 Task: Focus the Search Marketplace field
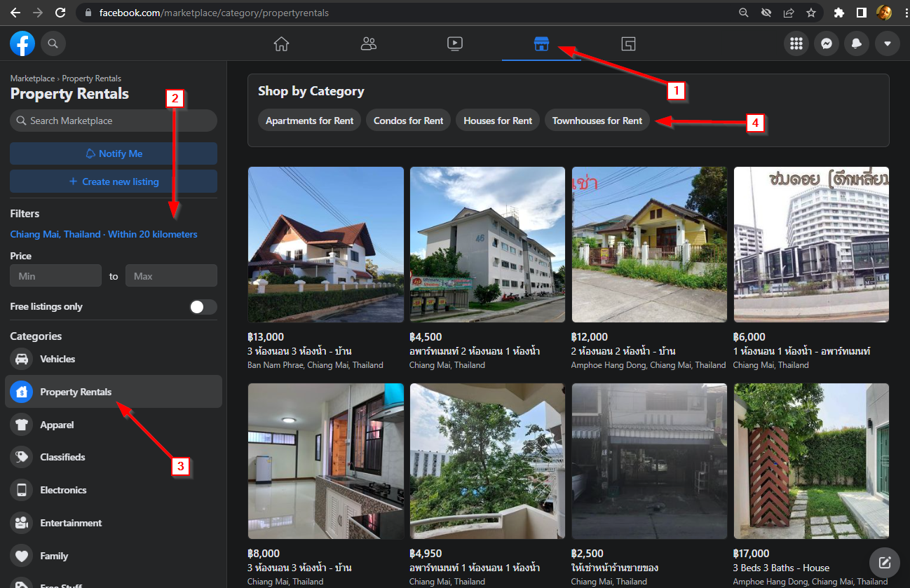tap(114, 121)
